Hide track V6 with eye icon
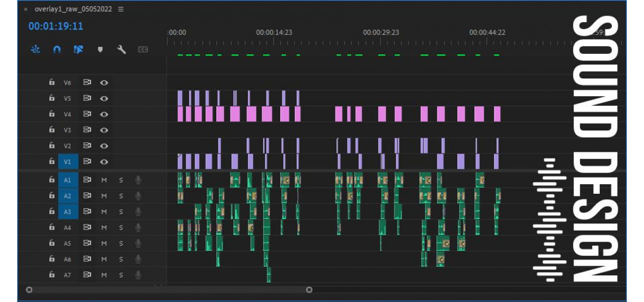Viewport: 644px width, 302px height. (x=104, y=82)
